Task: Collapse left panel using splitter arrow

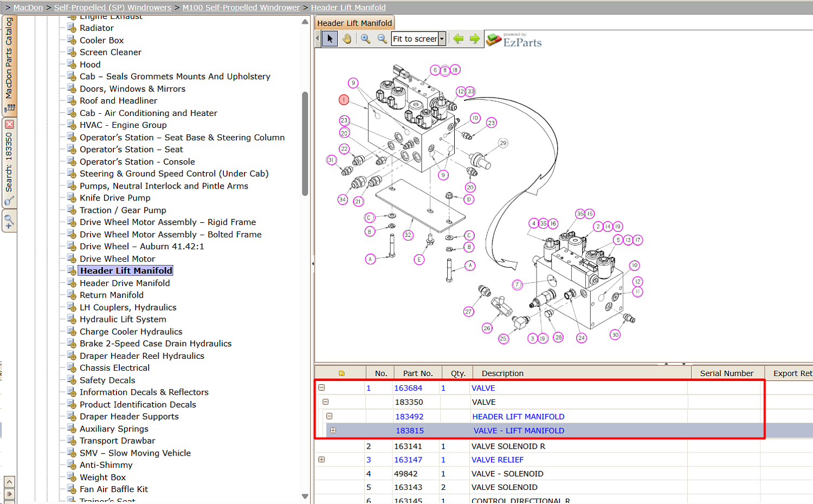Action: (x=313, y=264)
